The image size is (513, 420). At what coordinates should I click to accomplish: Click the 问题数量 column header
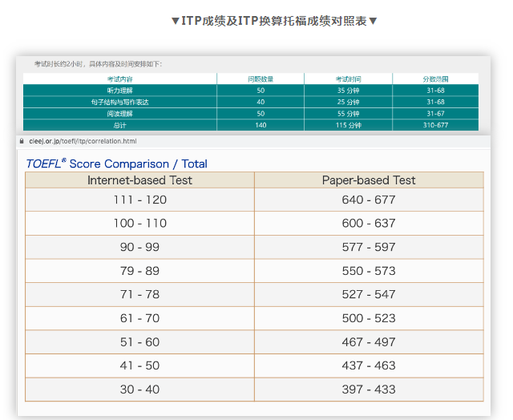pyautogui.click(x=261, y=79)
